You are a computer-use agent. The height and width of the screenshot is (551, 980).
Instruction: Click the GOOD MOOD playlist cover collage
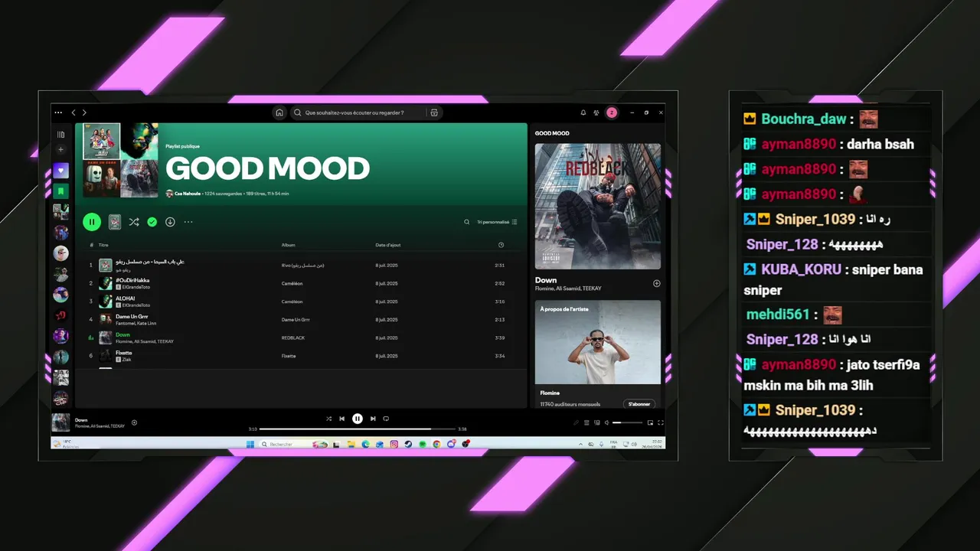click(121, 160)
